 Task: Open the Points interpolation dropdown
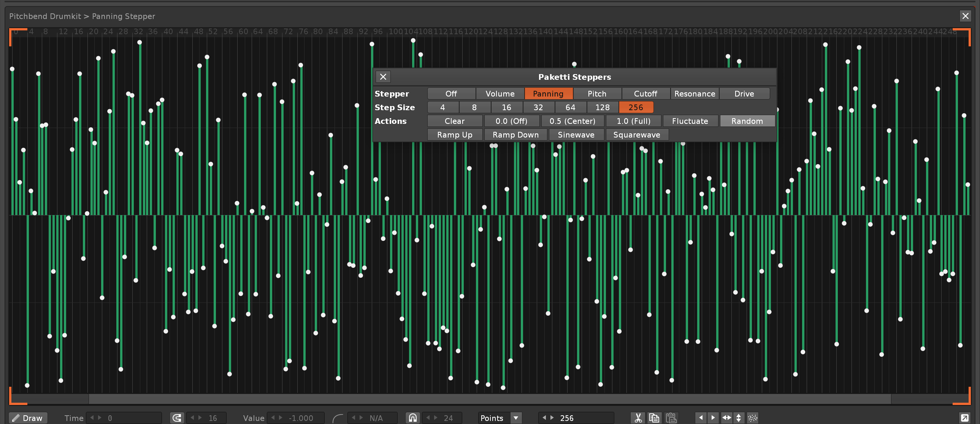click(x=516, y=418)
